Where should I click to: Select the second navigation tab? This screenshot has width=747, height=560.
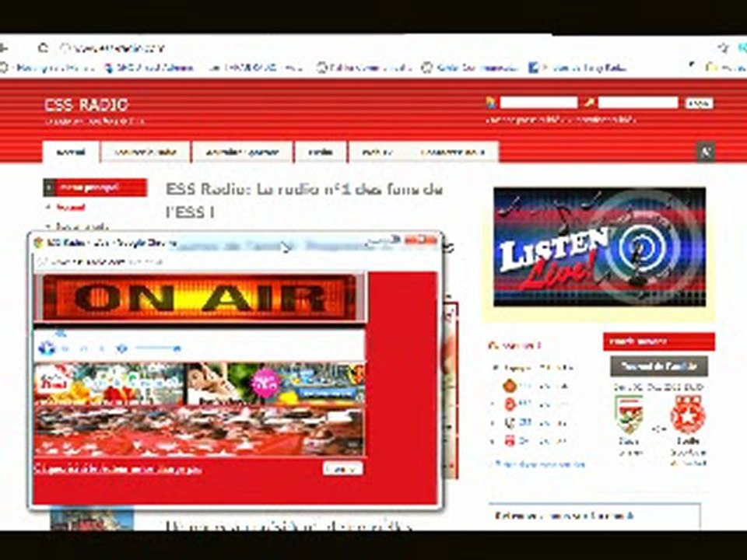click(x=146, y=152)
